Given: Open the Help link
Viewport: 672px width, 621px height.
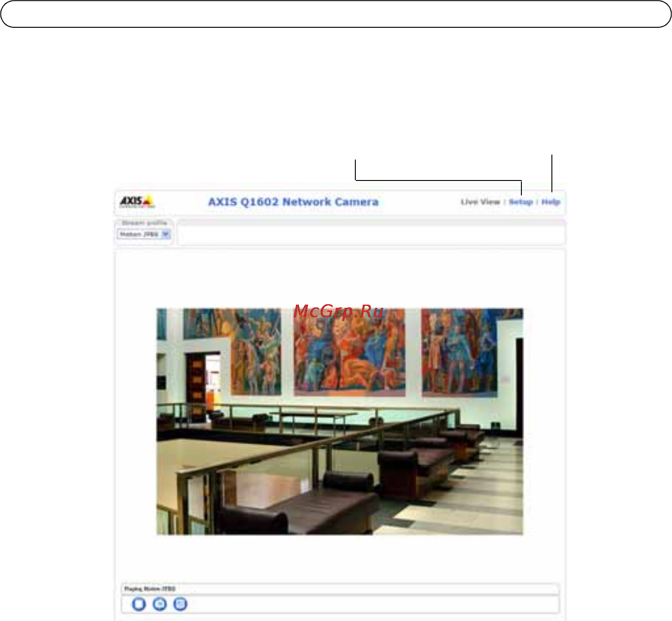Looking at the screenshot, I should point(551,202).
